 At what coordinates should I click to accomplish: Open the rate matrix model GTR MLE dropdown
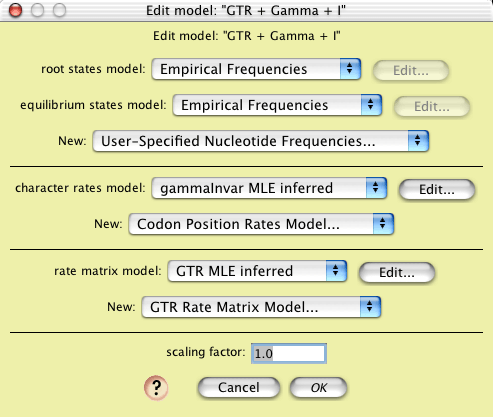tap(257, 271)
